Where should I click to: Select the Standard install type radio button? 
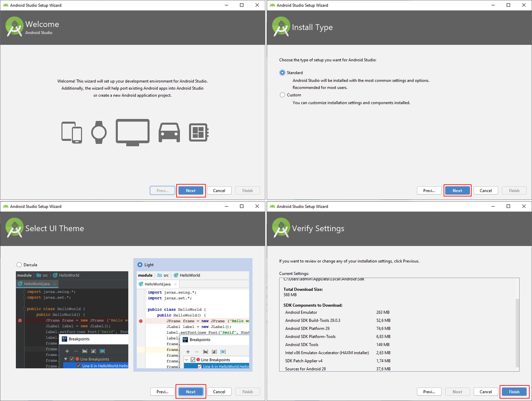click(x=282, y=73)
